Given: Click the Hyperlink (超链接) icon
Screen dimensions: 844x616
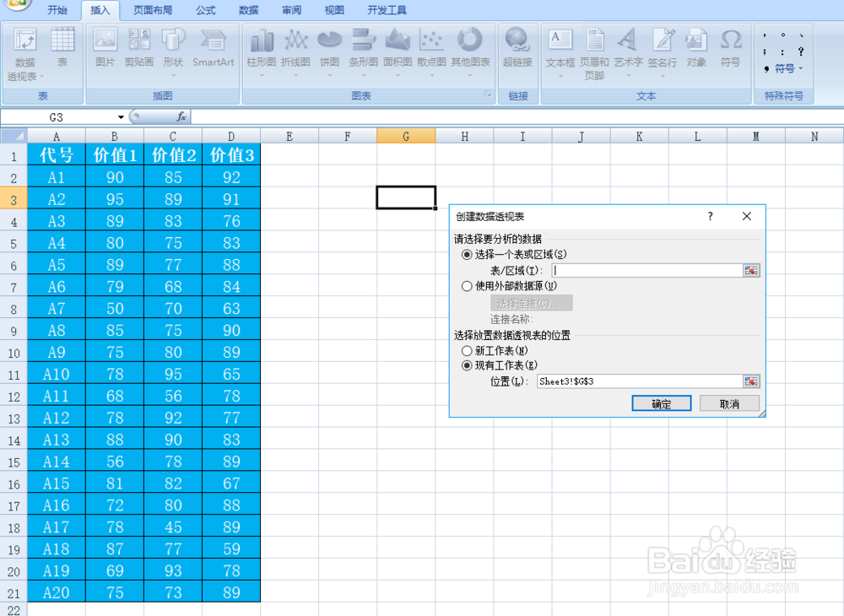Looking at the screenshot, I should (517, 41).
